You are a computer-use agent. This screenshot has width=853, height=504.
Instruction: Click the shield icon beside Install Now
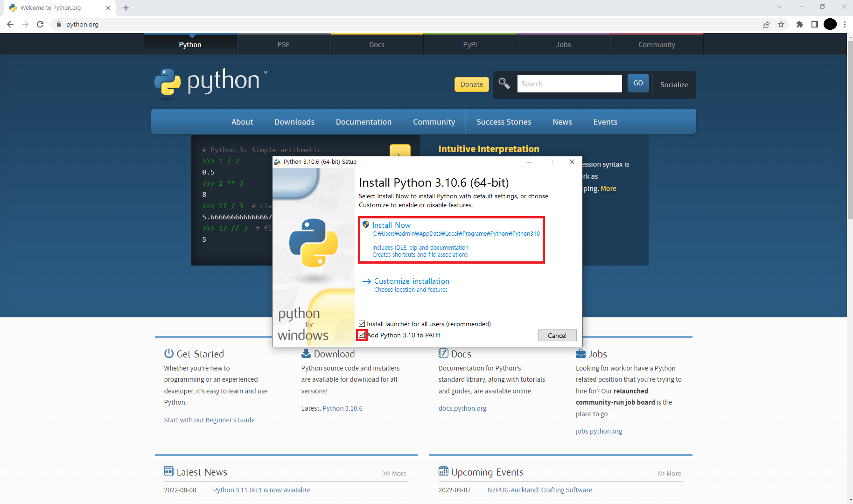click(366, 224)
